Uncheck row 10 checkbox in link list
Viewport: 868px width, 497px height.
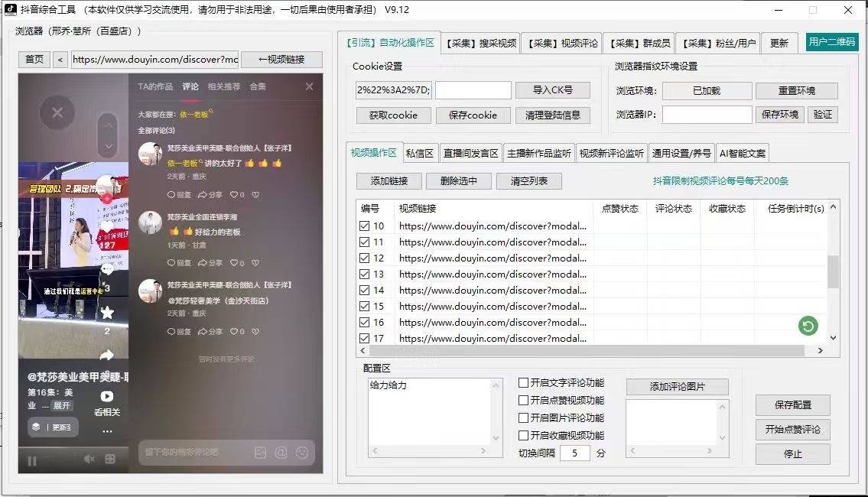point(364,226)
